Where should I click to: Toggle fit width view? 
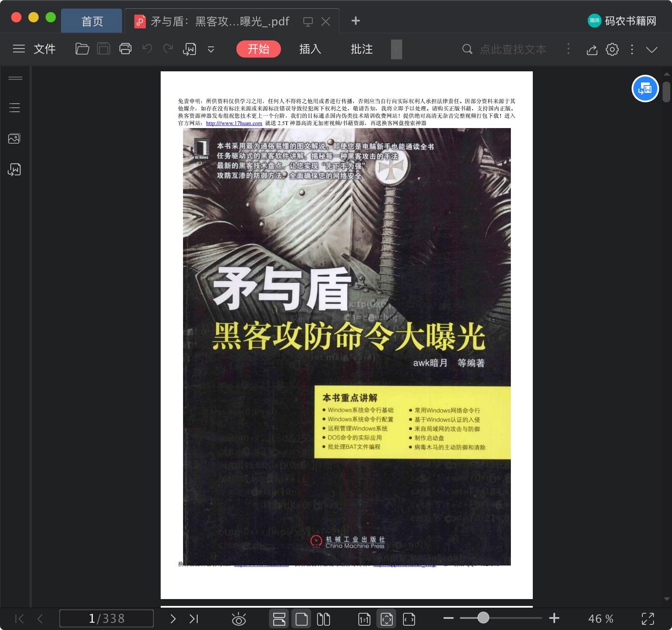409,619
